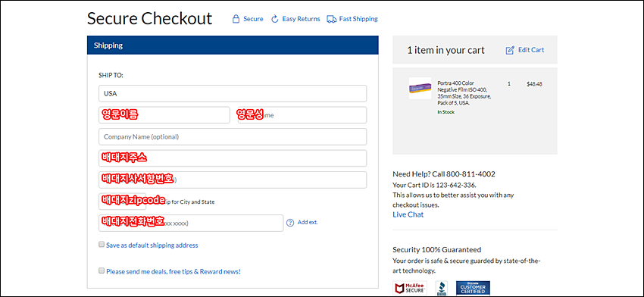Click the McAfee Secure badge
Image resolution: width=644 pixels, height=297 pixels.
410,289
